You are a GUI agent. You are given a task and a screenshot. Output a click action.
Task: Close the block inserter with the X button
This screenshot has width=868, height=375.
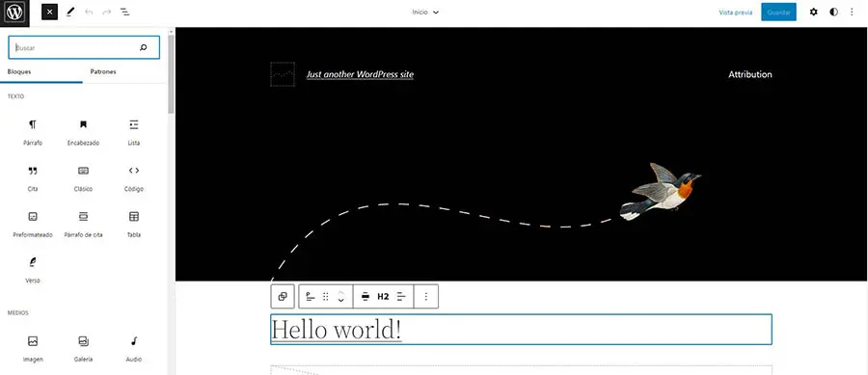pyautogui.click(x=50, y=12)
